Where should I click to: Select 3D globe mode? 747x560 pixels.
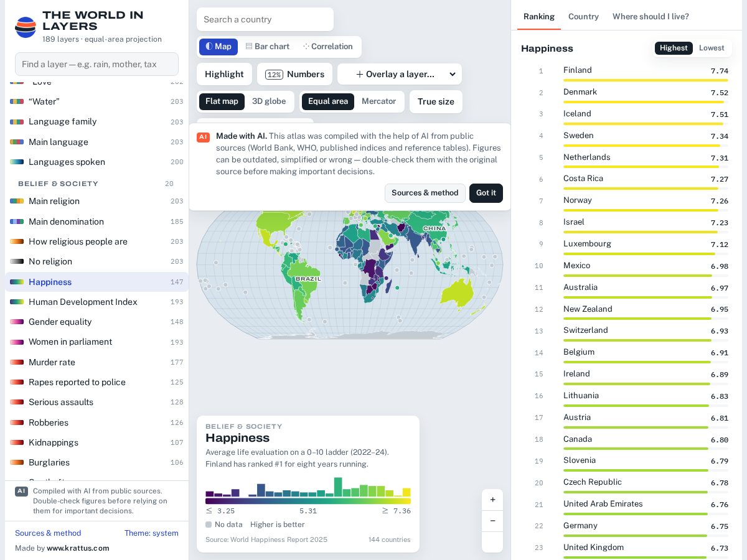click(x=269, y=101)
